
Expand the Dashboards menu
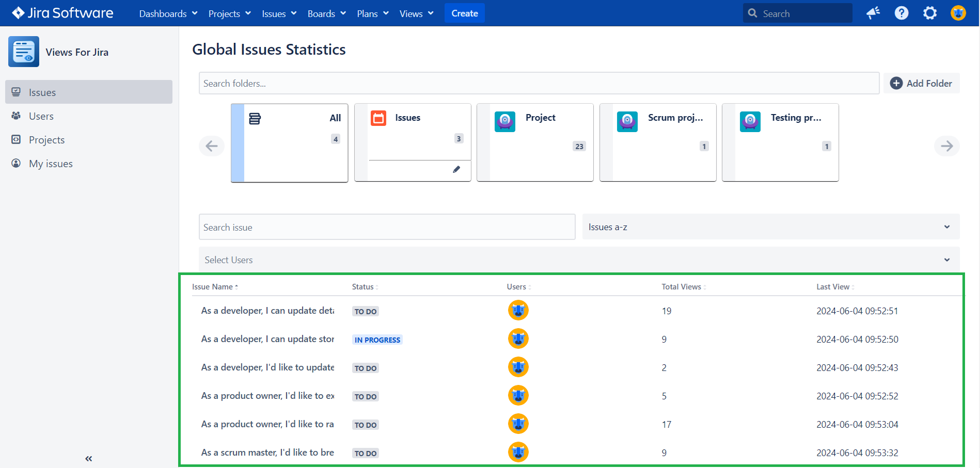coord(168,13)
